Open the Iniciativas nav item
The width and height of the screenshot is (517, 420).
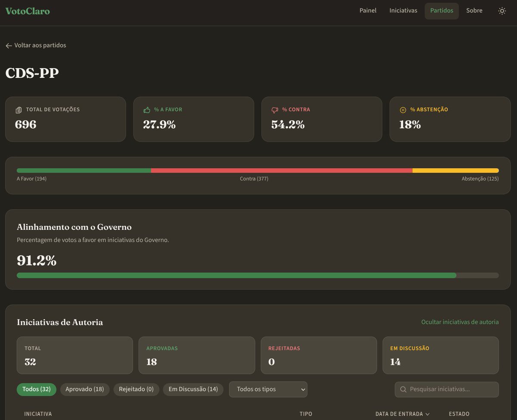pyautogui.click(x=403, y=11)
